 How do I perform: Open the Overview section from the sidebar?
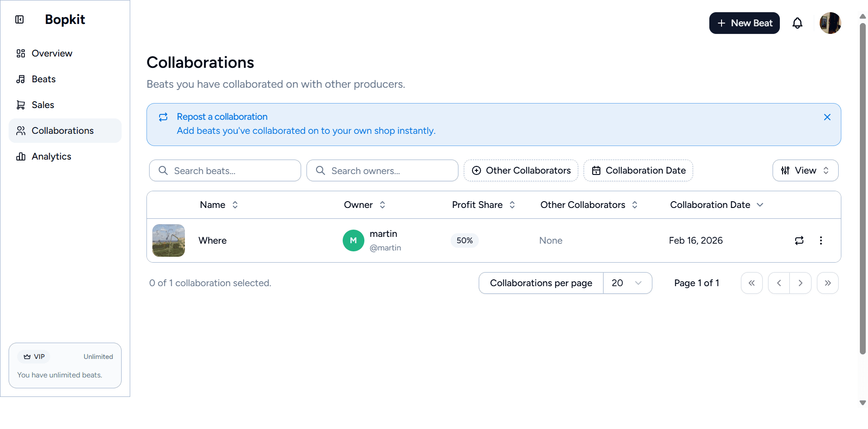click(52, 53)
